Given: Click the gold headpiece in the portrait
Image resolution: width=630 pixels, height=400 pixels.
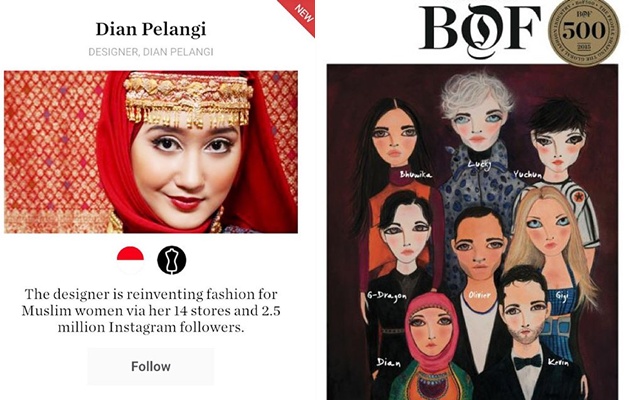Looking at the screenshot, I should (x=188, y=100).
